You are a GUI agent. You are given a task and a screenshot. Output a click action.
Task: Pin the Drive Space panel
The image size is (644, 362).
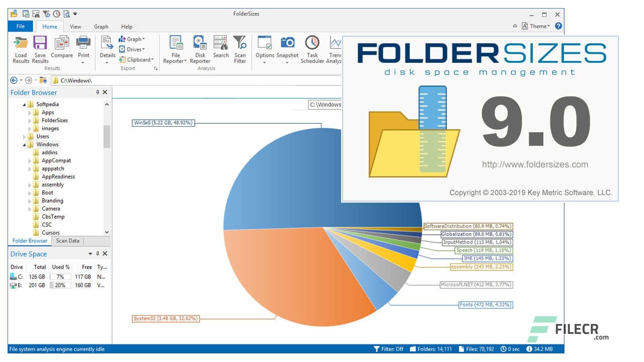[x=97, y=253]
